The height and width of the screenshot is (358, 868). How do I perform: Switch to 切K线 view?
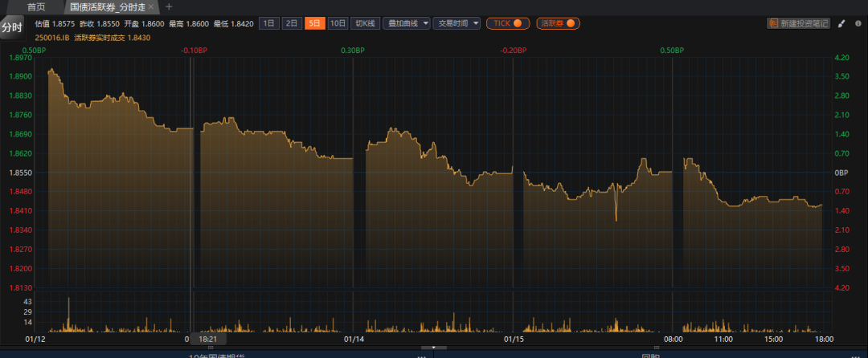[365, 23]
